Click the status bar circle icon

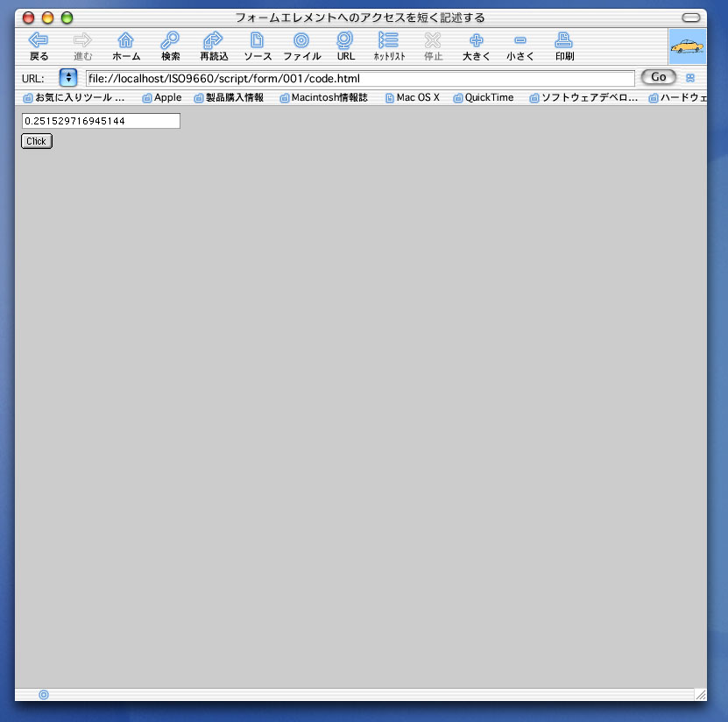pos(44,695)
